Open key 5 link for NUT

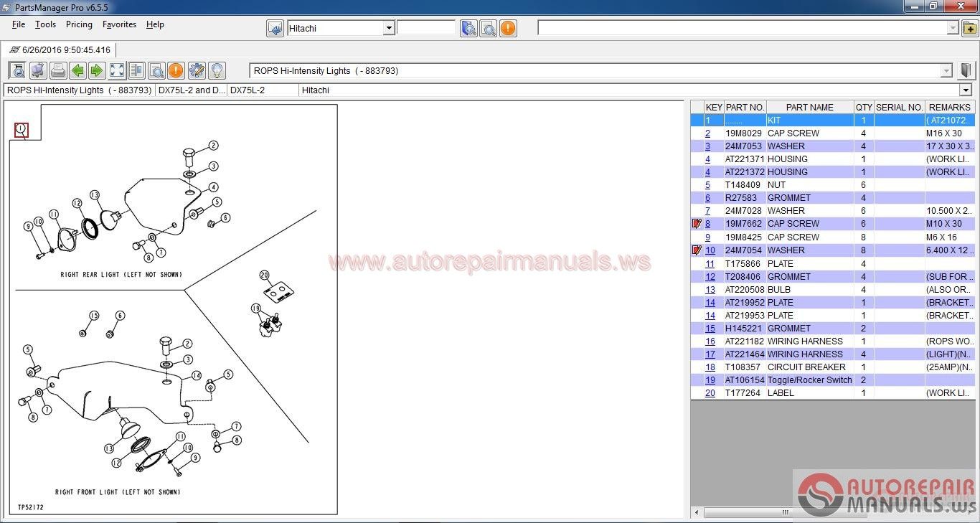tap(707, 185)
